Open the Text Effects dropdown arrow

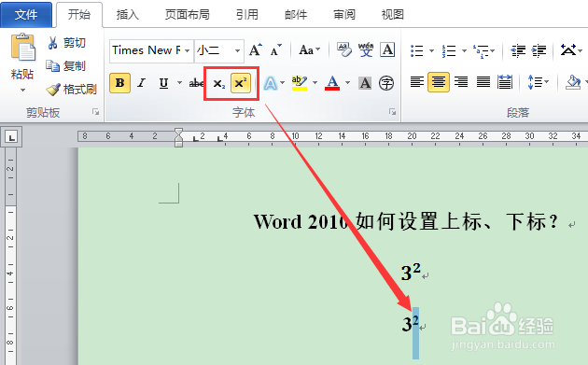(x=283, y=83)
